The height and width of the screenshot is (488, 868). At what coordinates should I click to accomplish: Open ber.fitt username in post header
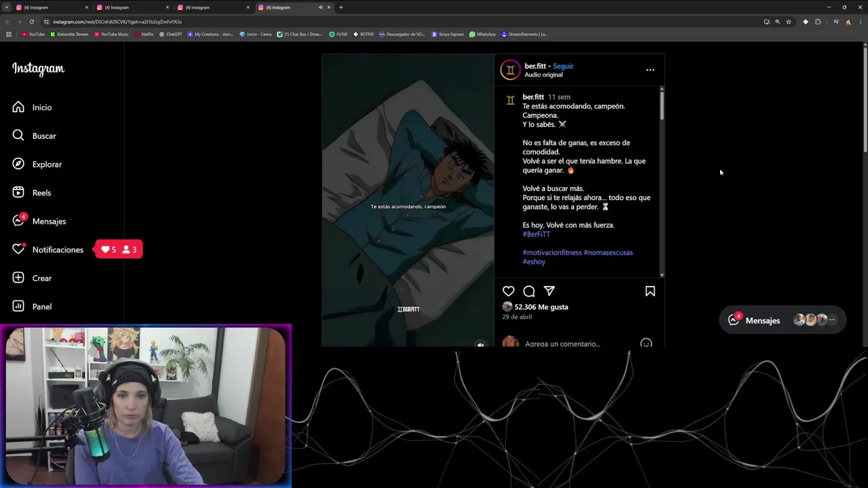point(535,66)
